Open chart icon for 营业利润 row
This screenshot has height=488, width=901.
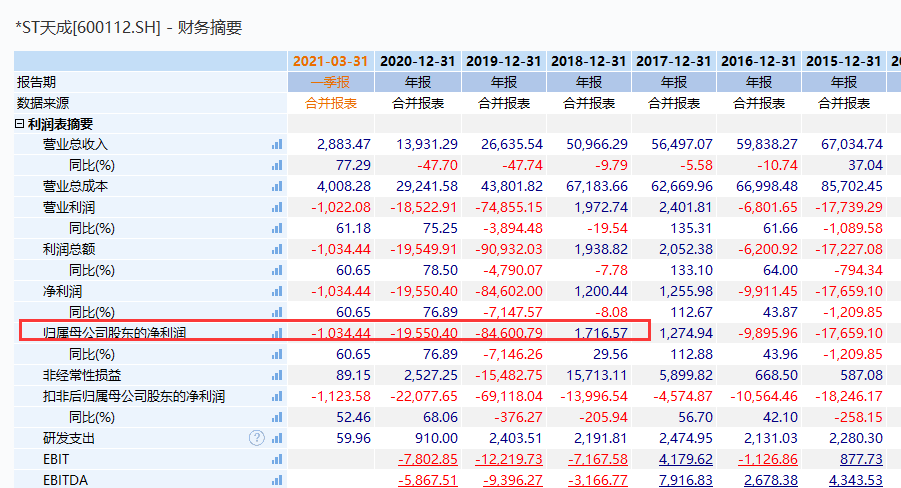click(277, 208)
